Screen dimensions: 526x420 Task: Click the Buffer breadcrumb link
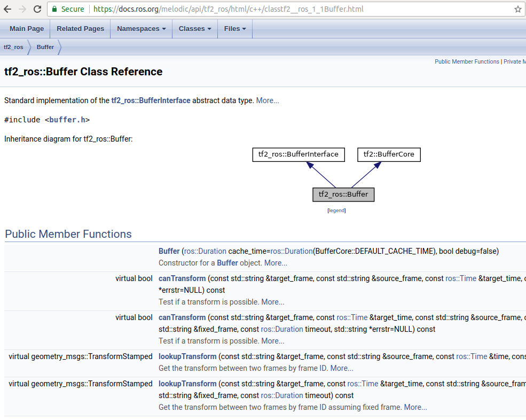(x=45, y=47)
